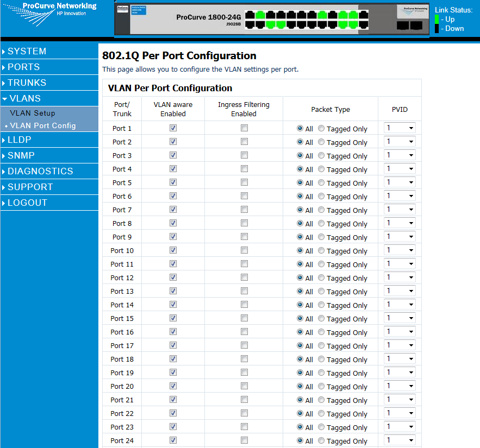Click the 802.1Q Per Port Configuration heading

[x=179, y=55]
